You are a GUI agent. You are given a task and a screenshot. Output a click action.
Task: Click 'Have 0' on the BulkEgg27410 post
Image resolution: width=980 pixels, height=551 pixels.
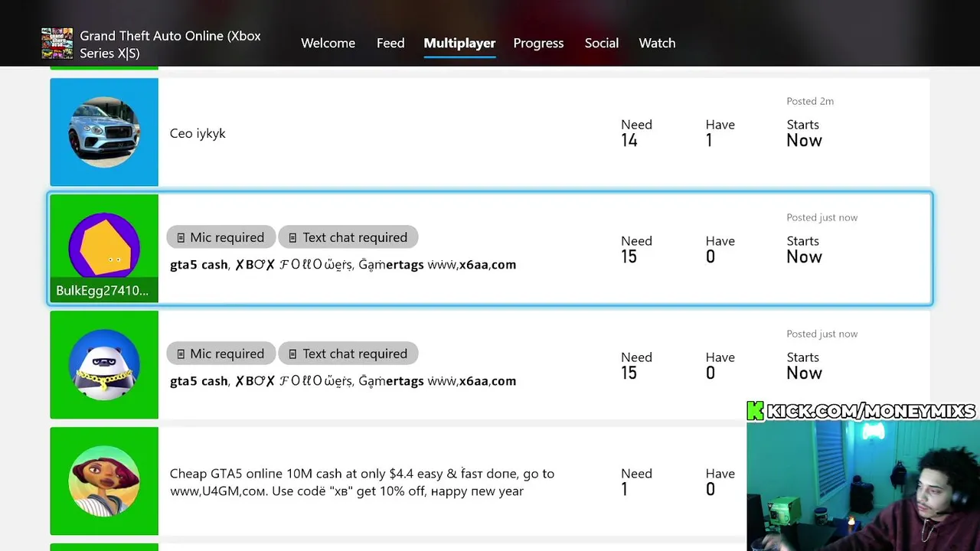(720, 249)
